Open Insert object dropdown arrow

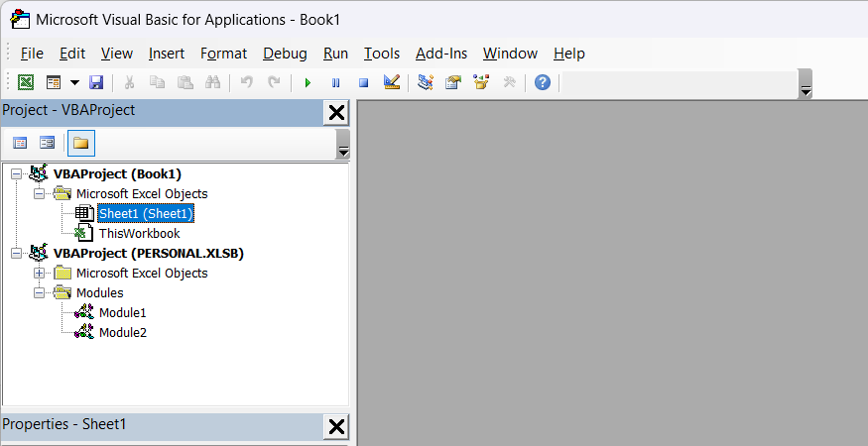(x=74, y=82)
